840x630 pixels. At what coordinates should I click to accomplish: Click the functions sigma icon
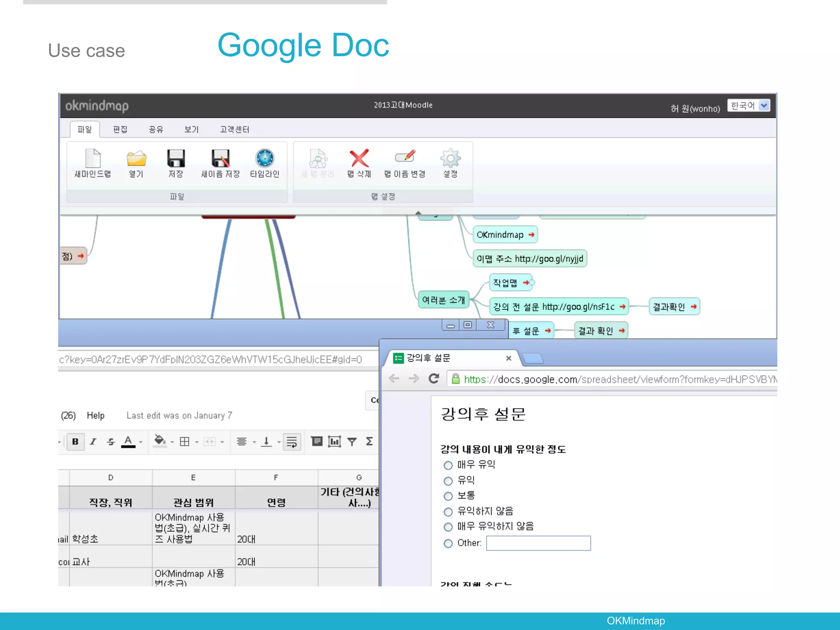click(369, 441)
